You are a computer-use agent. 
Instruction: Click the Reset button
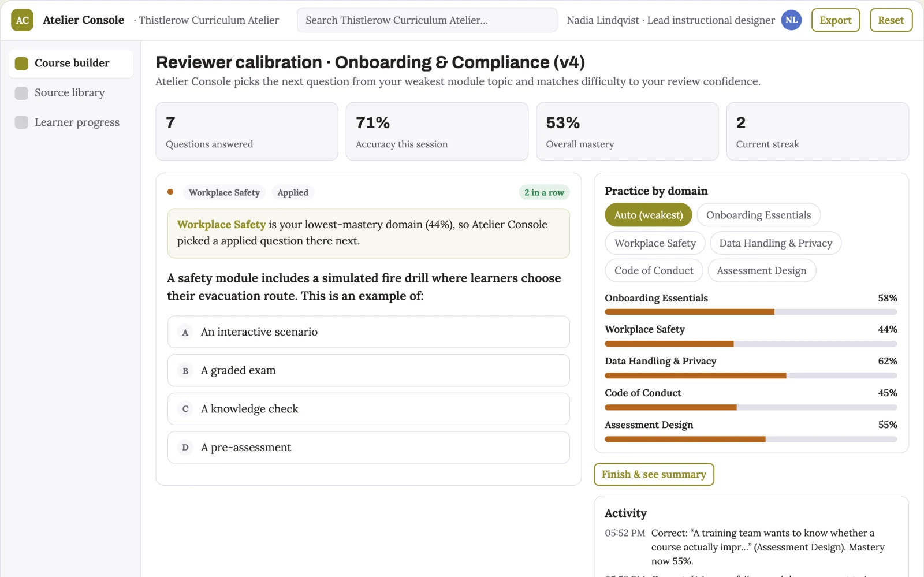891,20
